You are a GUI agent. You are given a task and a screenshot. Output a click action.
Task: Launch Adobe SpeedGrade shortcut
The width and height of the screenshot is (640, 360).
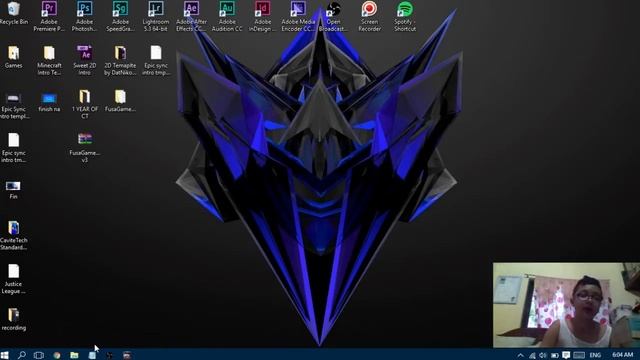tap(120, 16)
